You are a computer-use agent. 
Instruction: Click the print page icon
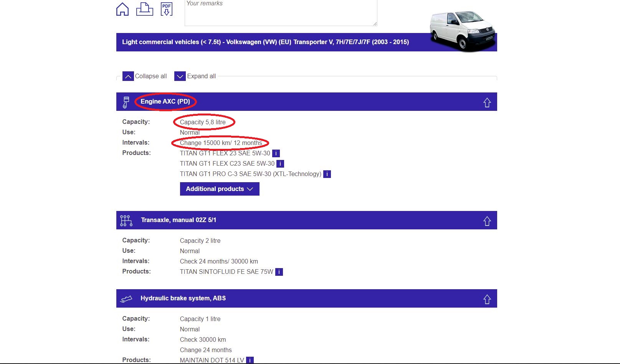(x=145, y=9)
